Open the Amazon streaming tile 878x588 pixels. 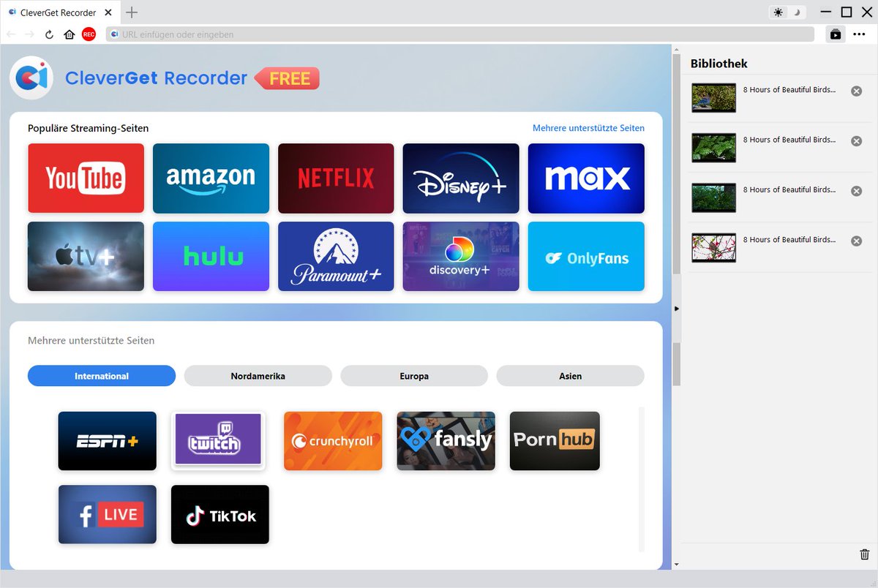(211, 178)
